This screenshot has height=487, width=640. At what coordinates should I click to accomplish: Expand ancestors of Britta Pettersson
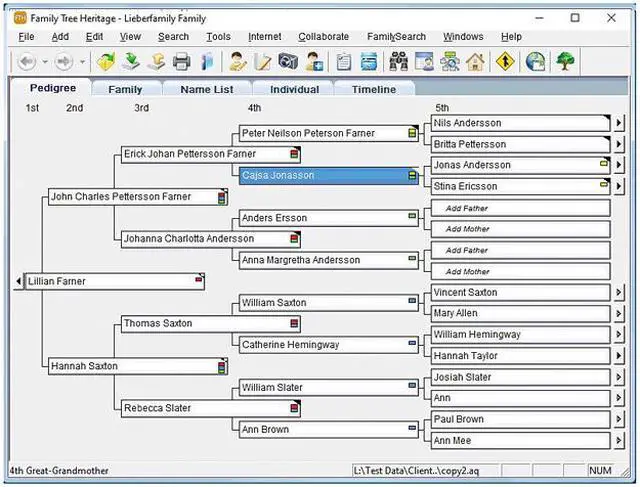(619, 144)
